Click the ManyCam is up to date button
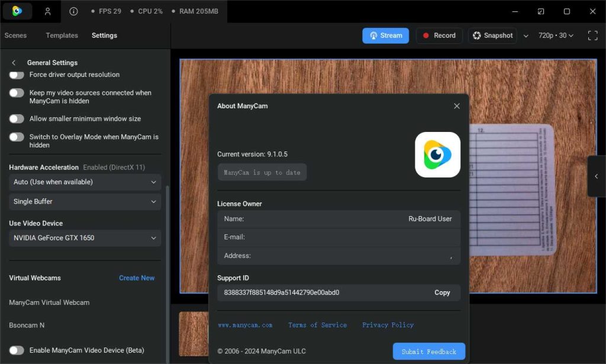 [262, 172]
